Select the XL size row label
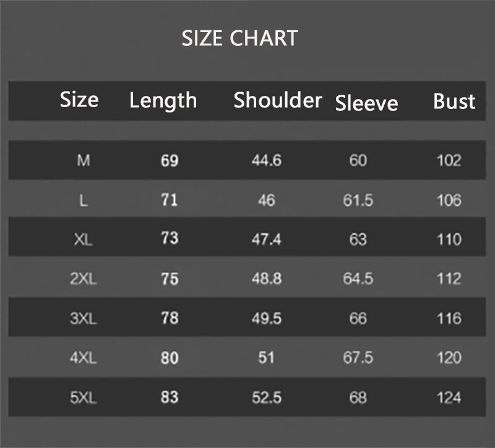This screenshot has width=495, height=448. tap(84, 239)
